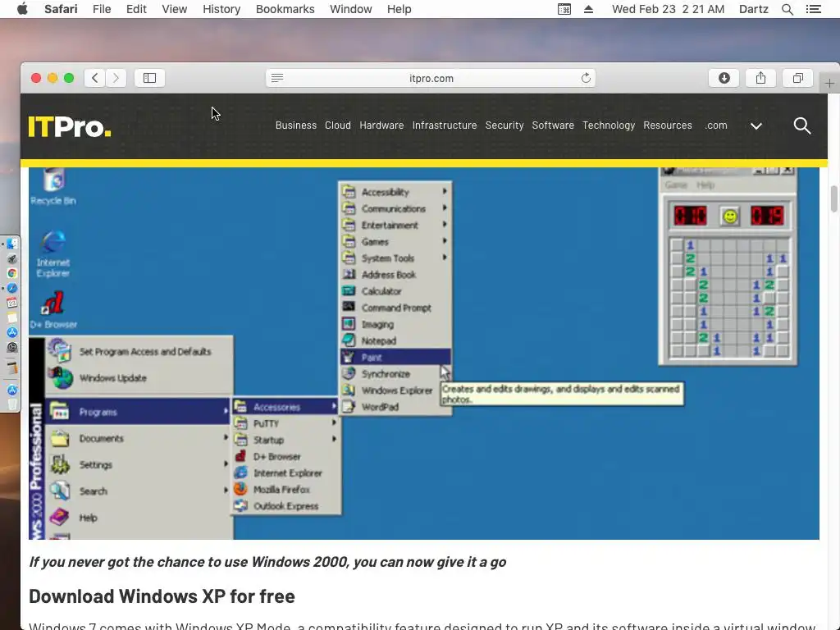Image resolution: width=840 pixels, height=630 pixels.
Task: Open the Window menu
Action: (x=350, y=9)
